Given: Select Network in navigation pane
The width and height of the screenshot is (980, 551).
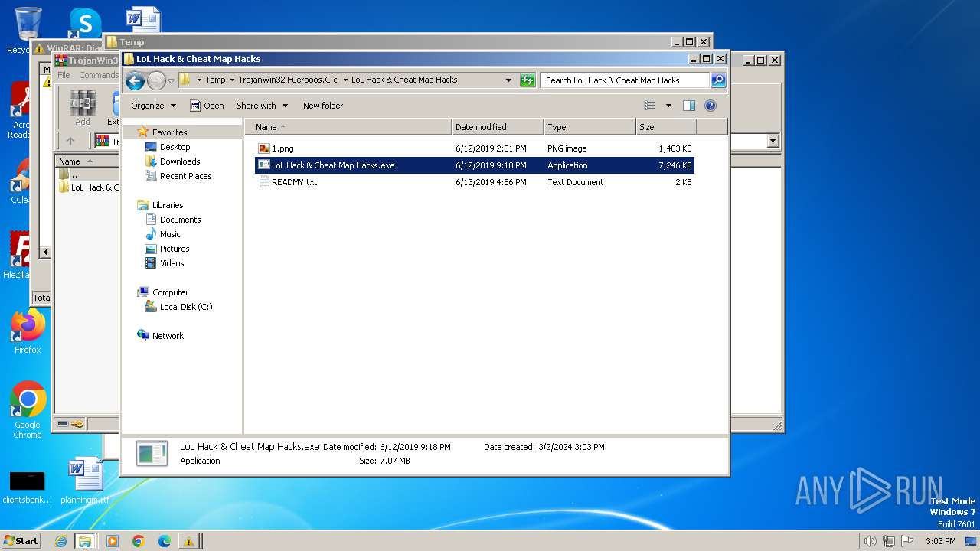Looking at the screenshot, I should pyautogui.click(x=168, y=336).
